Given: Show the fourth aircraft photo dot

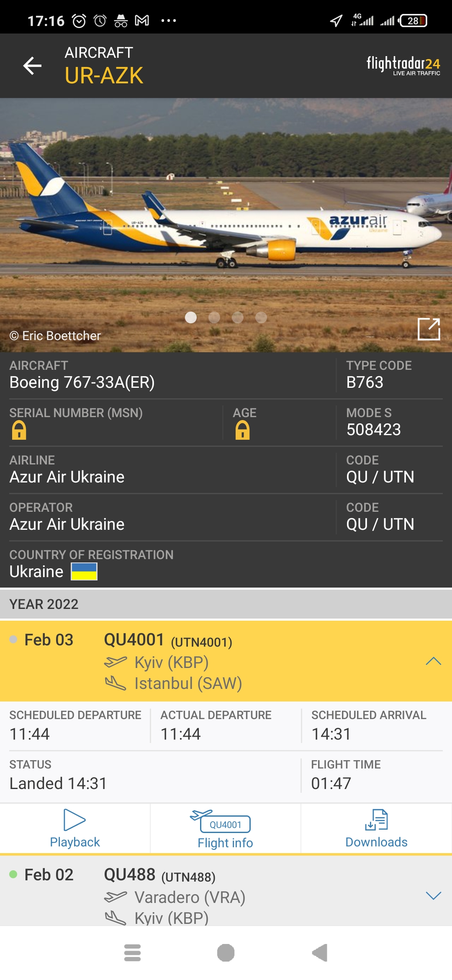Looking at the screenshot, I should 261,318.
